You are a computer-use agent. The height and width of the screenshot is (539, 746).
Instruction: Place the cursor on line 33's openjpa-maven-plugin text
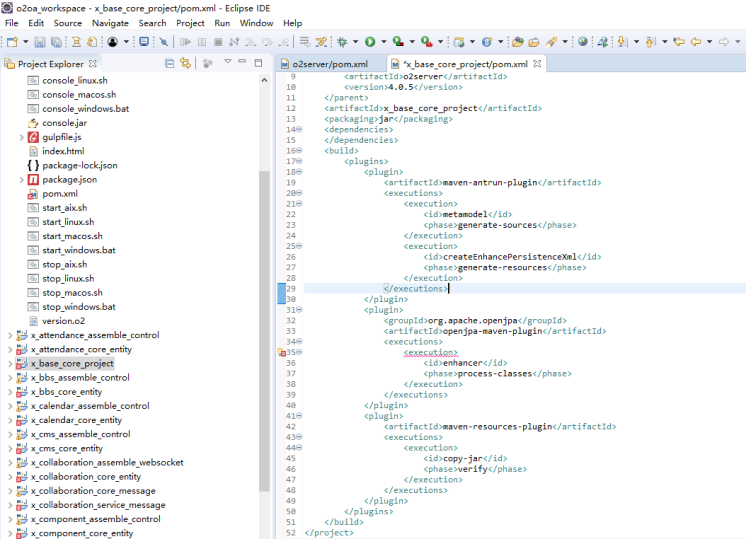[x=492, y=331]
